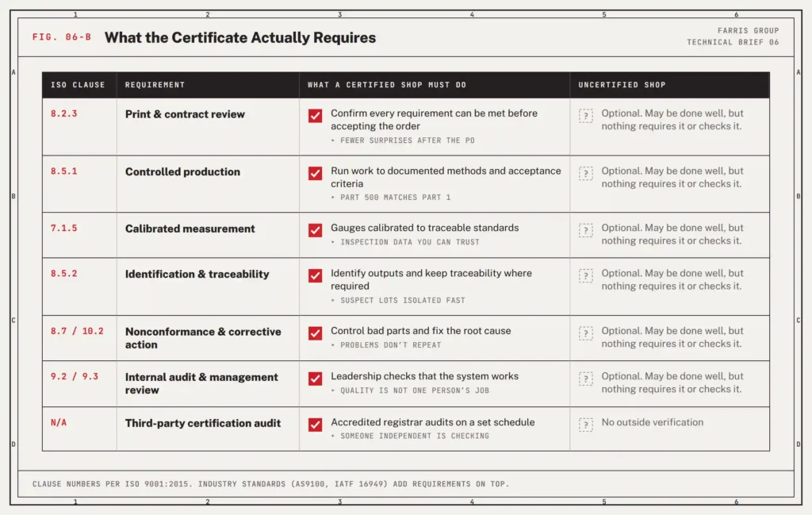The height and width of the screenshot is (515, 812).
Task: Click the question-mark box beside 'No outside verification'
Action: click(x=586, y=425)
